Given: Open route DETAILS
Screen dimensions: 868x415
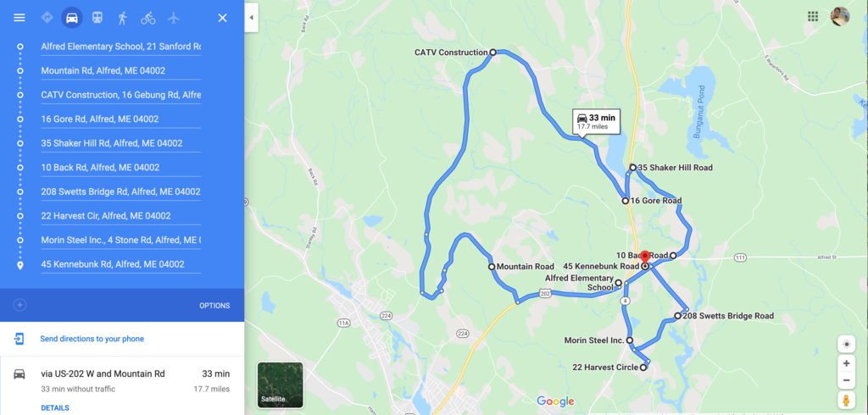Looking at the screenshot, I should click(x=55, y=408).
